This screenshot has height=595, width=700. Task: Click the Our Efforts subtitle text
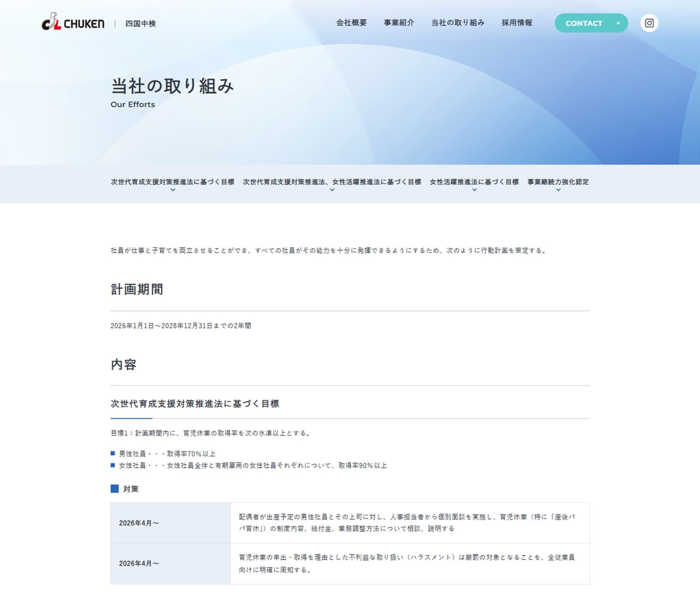coord(132,104)
